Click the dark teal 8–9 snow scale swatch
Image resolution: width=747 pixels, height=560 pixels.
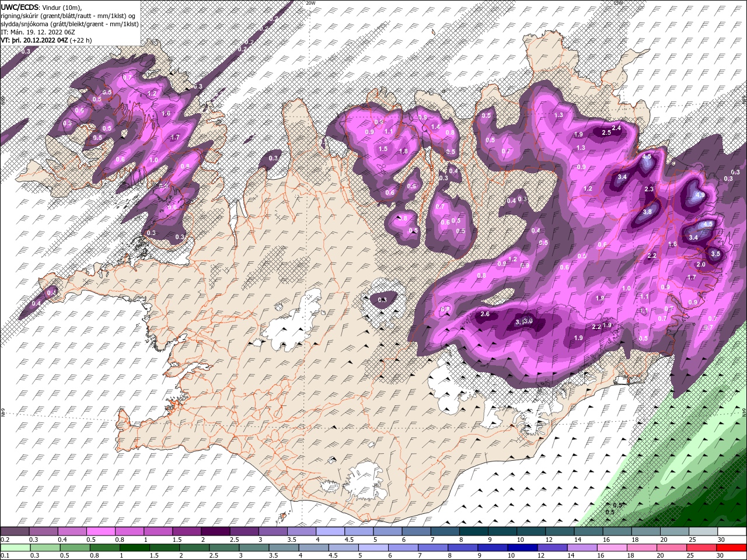(473, 531)
